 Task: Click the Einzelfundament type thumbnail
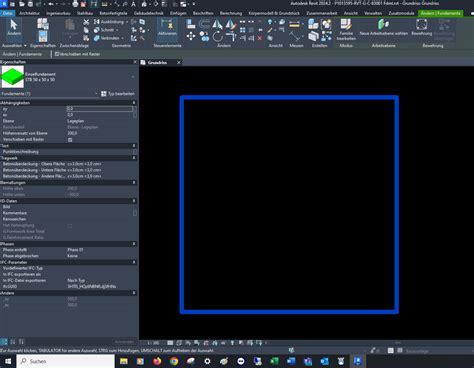click(x=13, y=77)
